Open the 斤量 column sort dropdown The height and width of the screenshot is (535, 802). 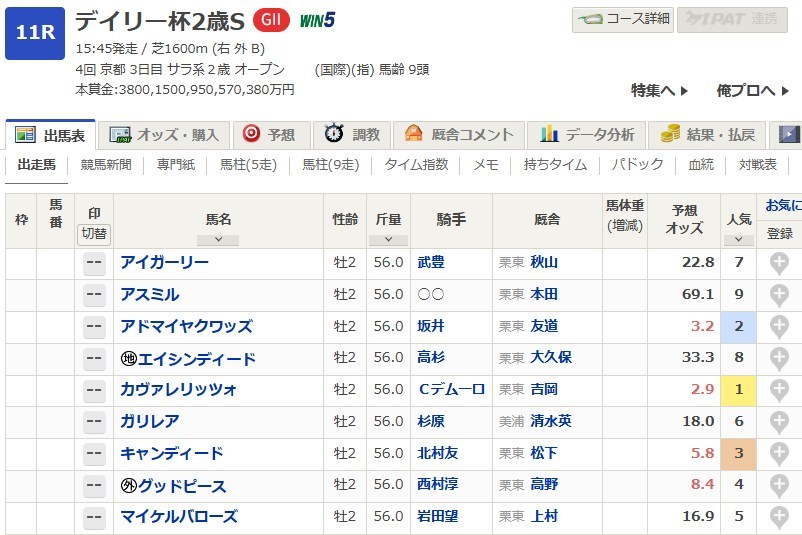click(388, 240)
